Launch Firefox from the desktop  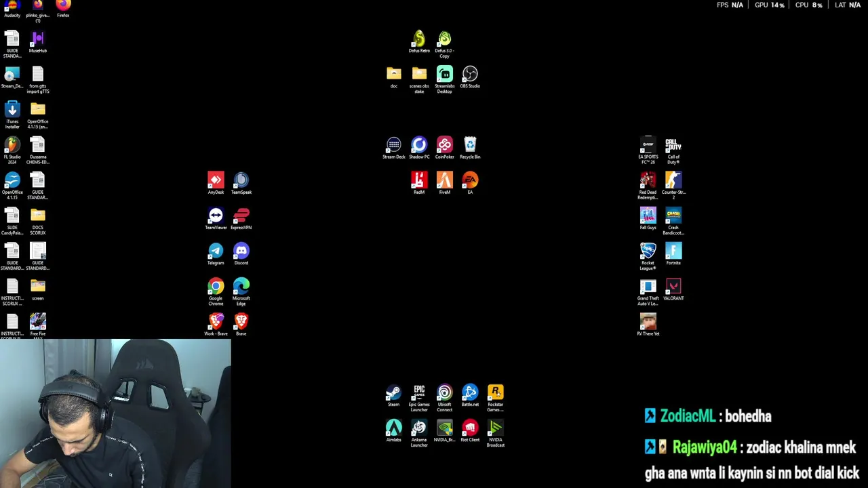(x=63, y=8)
